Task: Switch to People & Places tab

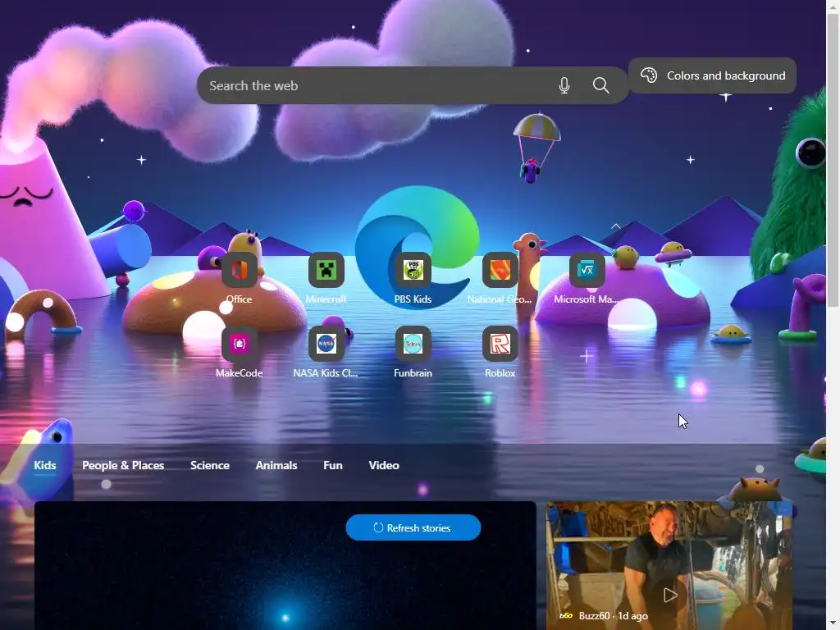Action: (123, 466)
